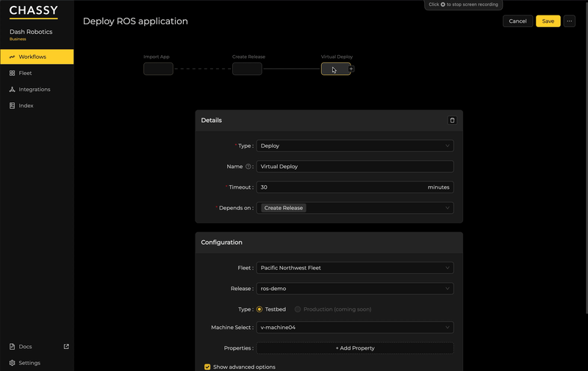The width and height of the screenshot is (588, 371).
Task: Open Index in the sidebar
Action: point(37,106)
